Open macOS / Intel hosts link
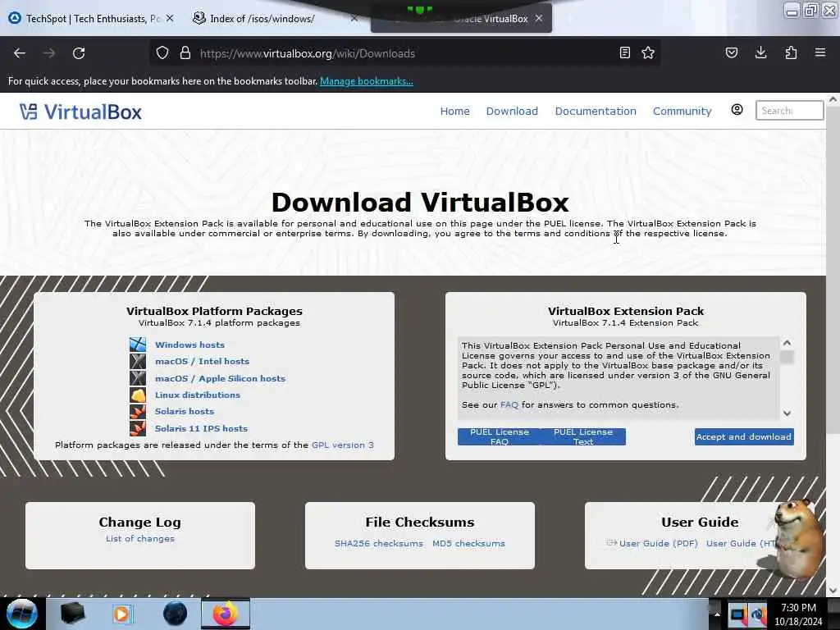This screenshot has width=840, height=630. (202, 361)
